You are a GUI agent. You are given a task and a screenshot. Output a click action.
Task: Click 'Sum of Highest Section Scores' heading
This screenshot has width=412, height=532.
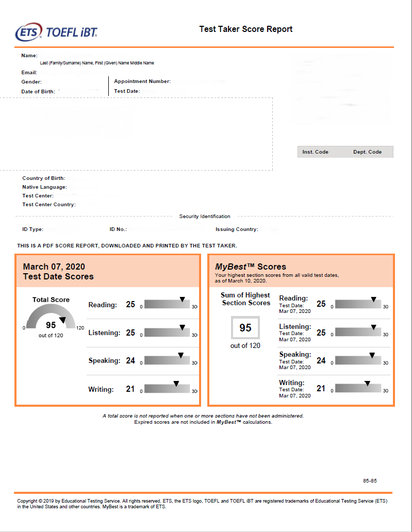[x=246, y=299]
